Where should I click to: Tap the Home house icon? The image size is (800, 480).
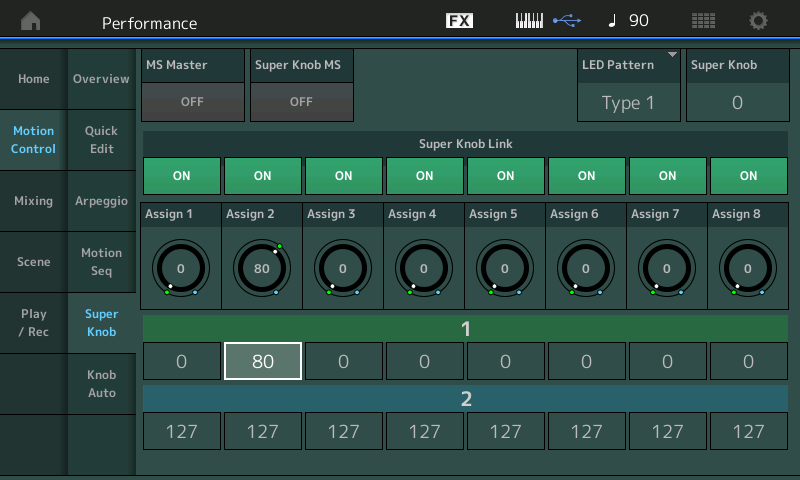tap(32, 21)
